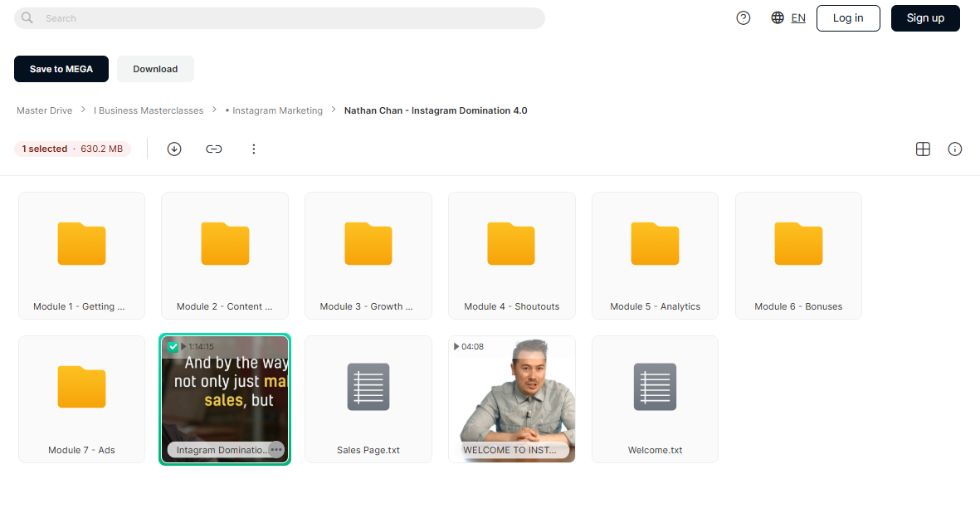This screenshot has width=980, height=528.
Task: Open Module 7 - Ads folder
Action: pyautogui.click(x=82, y=399)
